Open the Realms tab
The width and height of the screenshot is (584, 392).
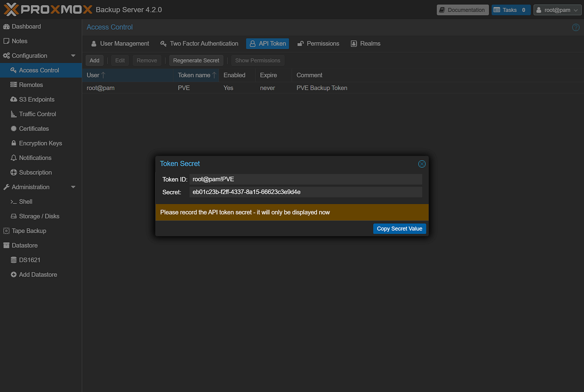coord(365,44)
